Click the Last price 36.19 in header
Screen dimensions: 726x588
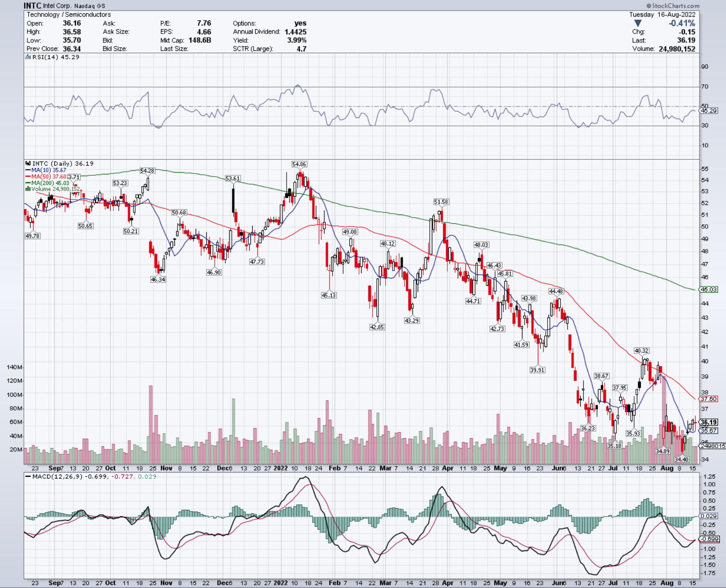click(686, 40)
